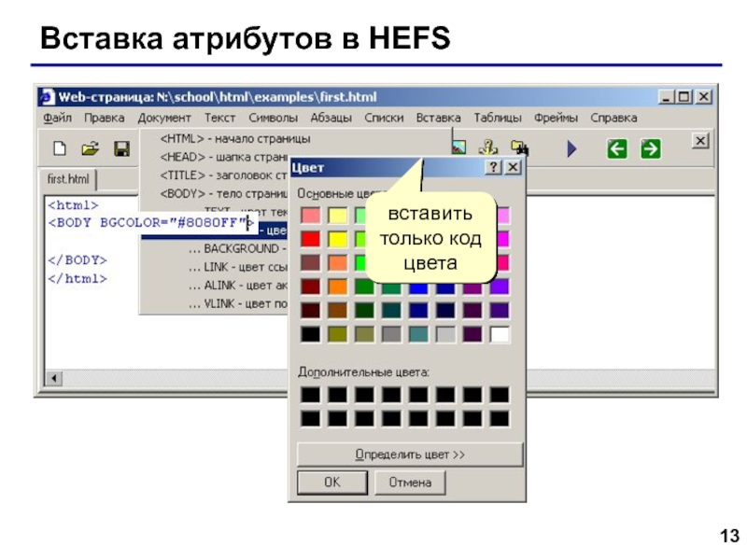Click the Отмена button
Viewport: 747px width, 560px height.
point(410,483)
